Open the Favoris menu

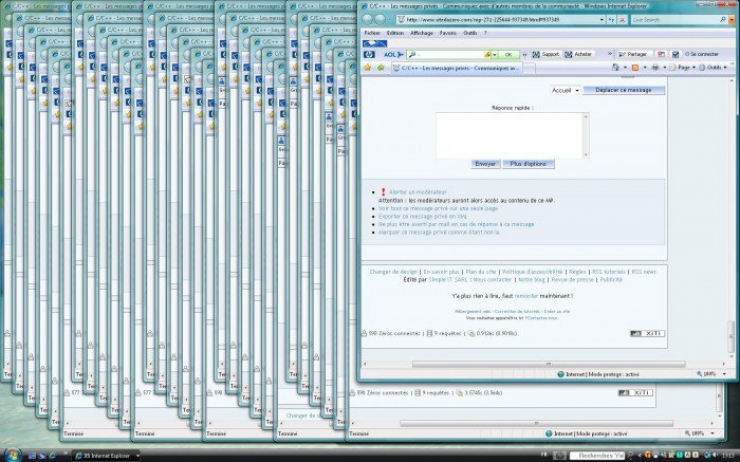[447, 33]
